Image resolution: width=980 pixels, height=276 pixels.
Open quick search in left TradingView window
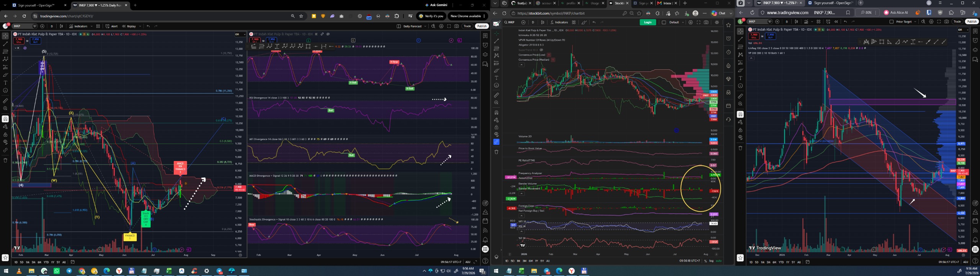point(433,26)
